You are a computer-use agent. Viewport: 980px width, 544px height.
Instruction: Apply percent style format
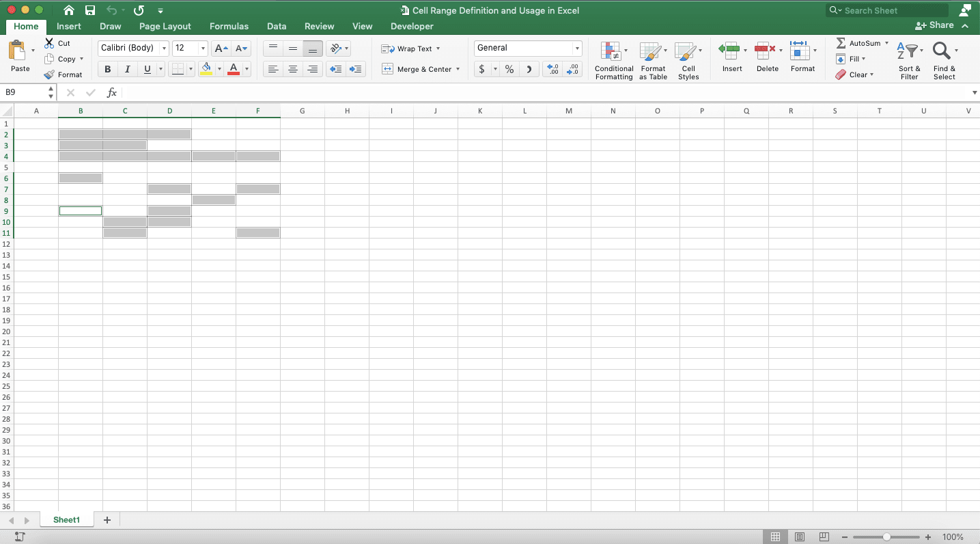click(x=509, y=69)
